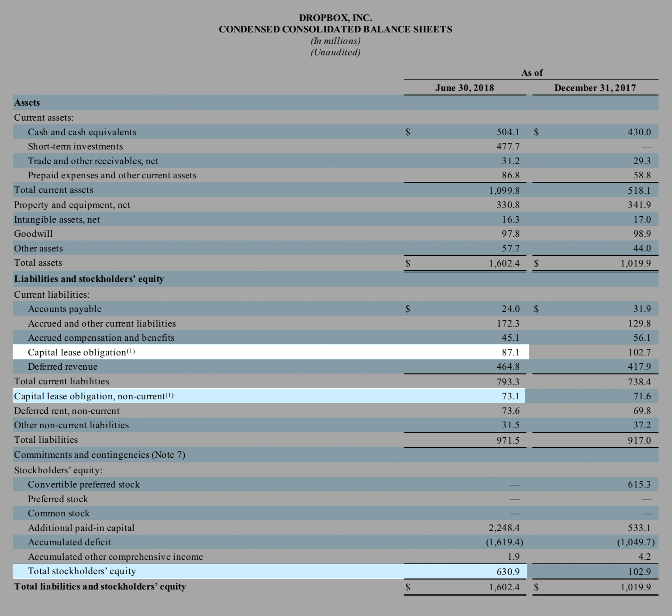Select the 'Total assets' label
This screenshot has height=616, width=672.
(x=38, y=263)
